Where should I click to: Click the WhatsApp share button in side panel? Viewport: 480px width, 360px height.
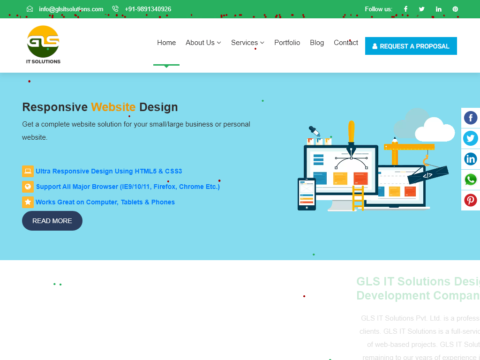pos(470,180)
